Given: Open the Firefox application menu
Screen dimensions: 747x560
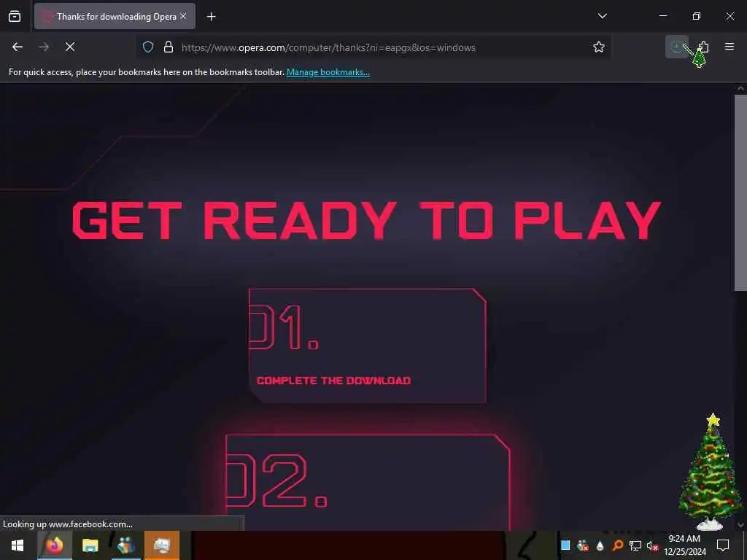Looking at the screenshot, I should click(729, 47).
